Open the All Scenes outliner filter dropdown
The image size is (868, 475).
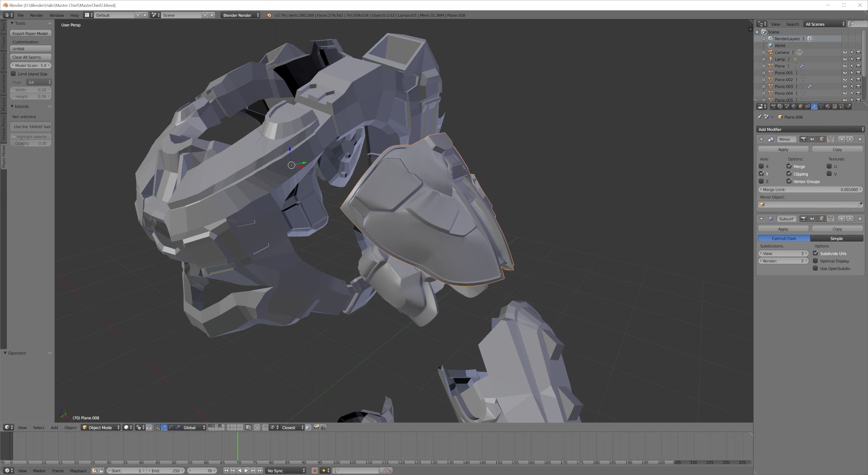[x=825, y=24]
